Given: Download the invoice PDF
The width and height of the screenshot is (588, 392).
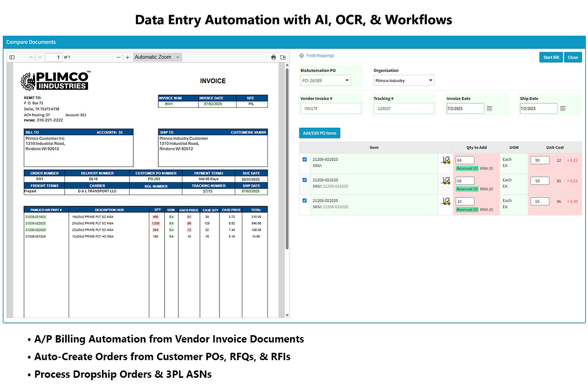Looking at the screenshot, I should [283, 57].
